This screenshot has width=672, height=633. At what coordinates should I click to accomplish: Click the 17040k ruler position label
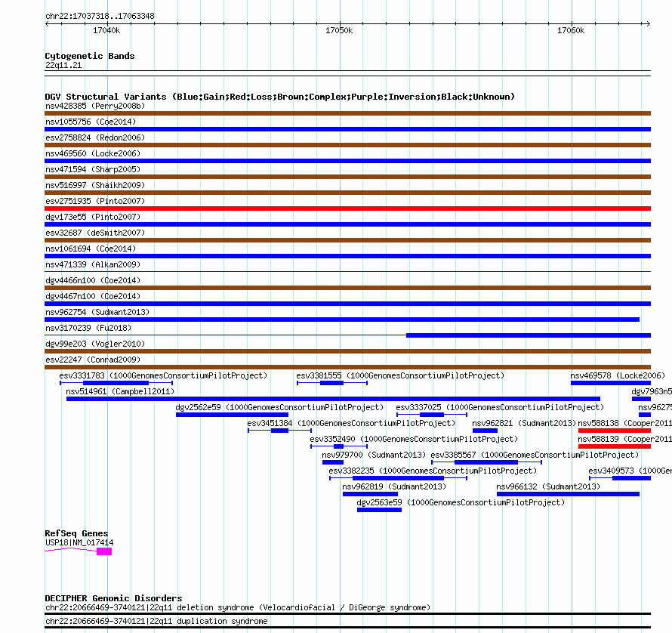[x=106, y=30]
